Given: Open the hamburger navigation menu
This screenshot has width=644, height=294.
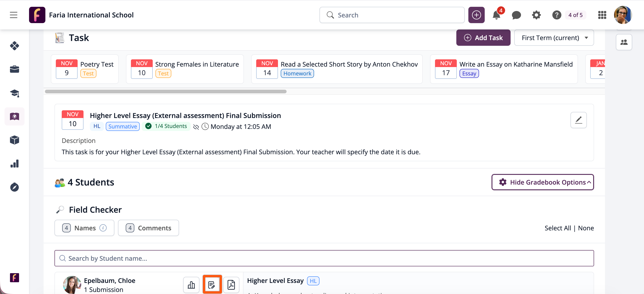Looking at the screenshot, I should click(13, 15).
